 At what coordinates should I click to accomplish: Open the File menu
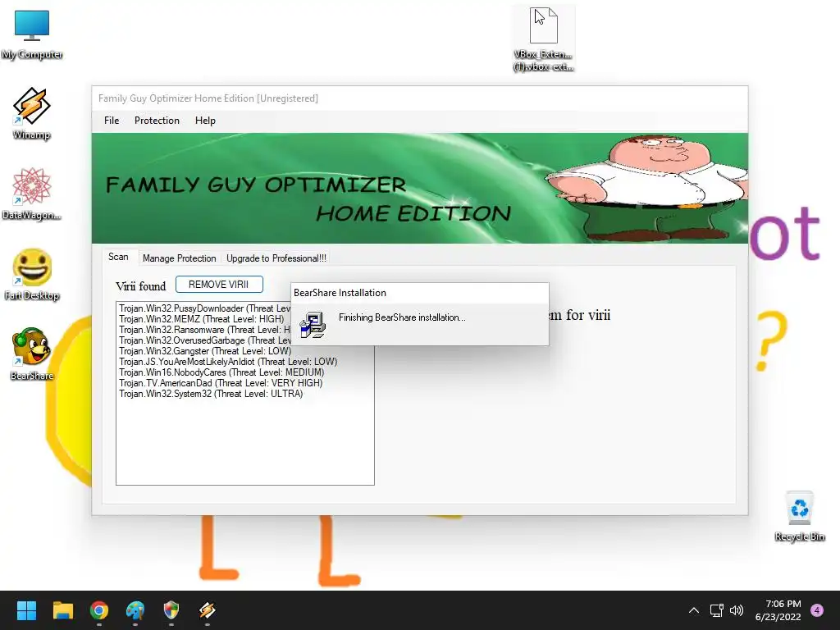(x=112, y=121)
